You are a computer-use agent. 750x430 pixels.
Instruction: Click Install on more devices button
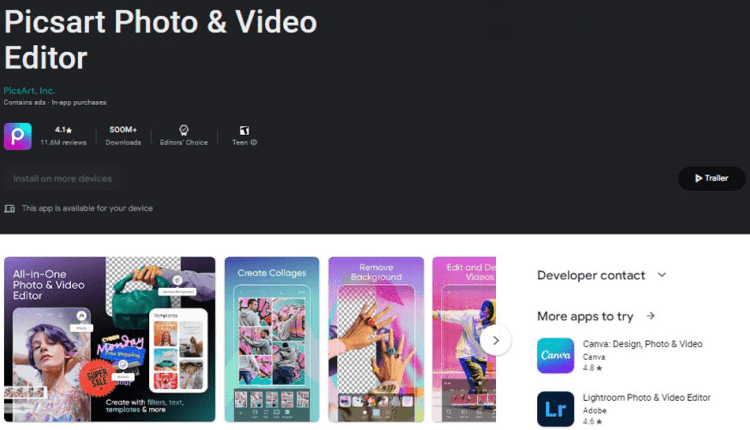[x=62, y=179]
